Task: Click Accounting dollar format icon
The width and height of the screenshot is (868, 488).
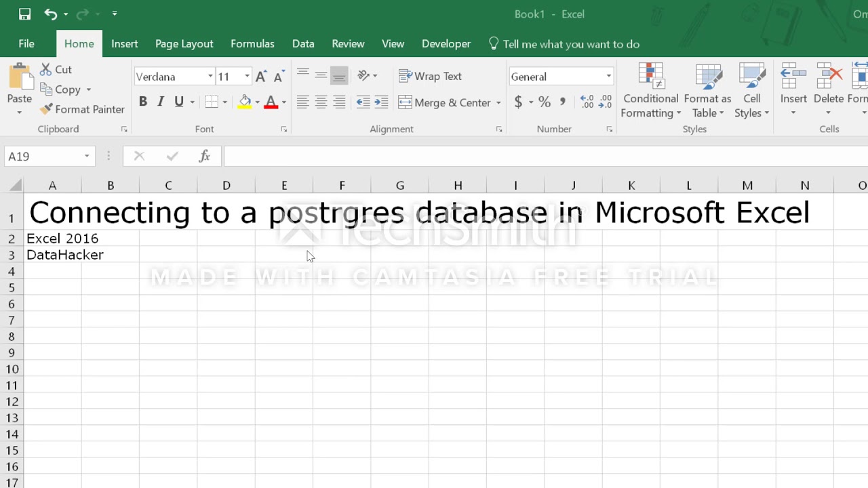Action: click(x=519, y=102)
